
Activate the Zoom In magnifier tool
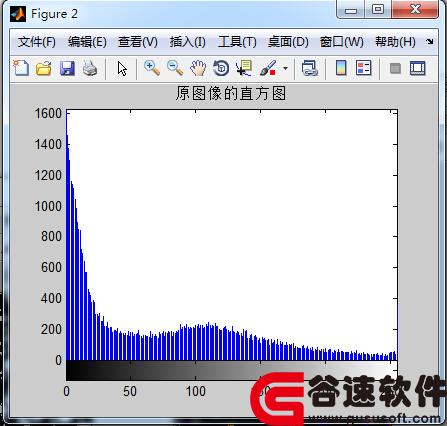[x=152, y=68]
